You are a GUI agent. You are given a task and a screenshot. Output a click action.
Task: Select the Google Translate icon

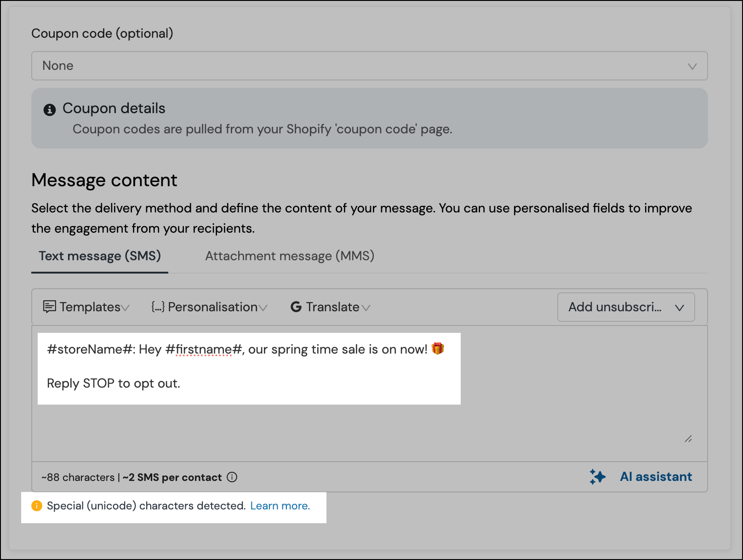(x=296, y=307)
